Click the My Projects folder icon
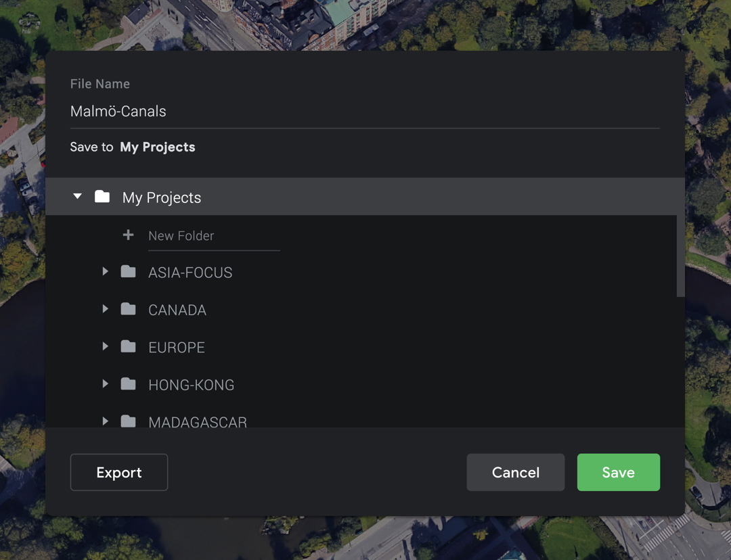 click(x=102, y=197)
